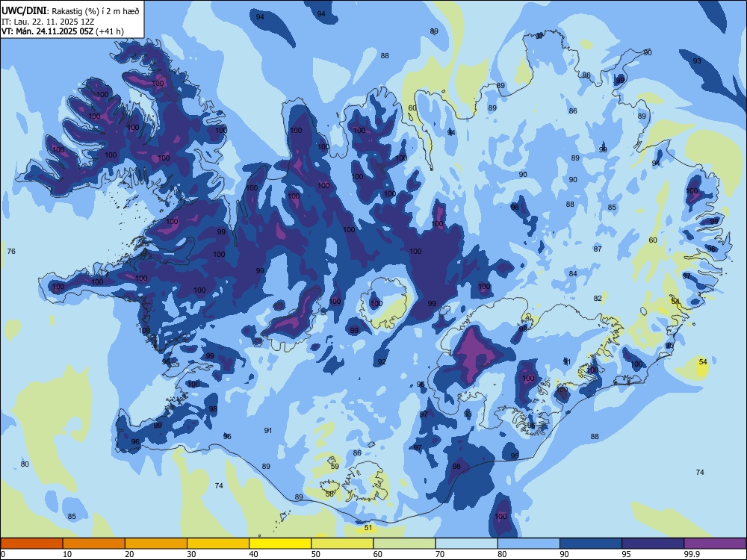Click the purple legend swatch above 99.9
This screenshot has height=560, width=747.
tap(715, 544)
